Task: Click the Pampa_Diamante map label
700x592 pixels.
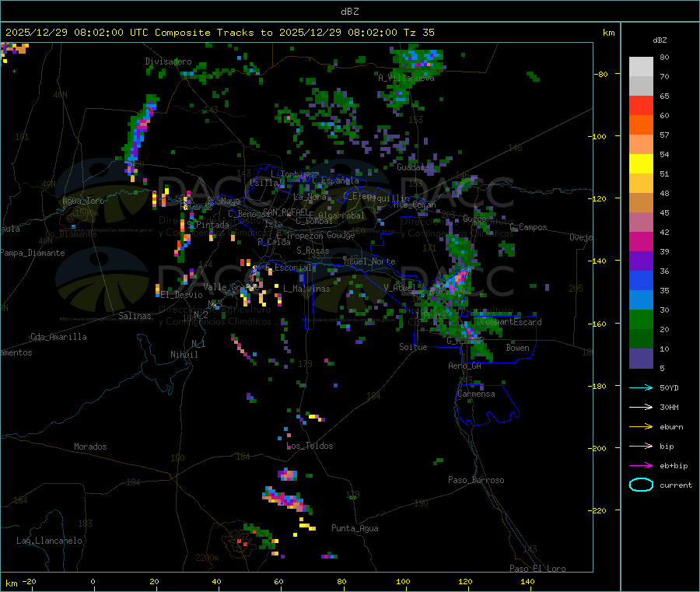Action: [32, 253]
